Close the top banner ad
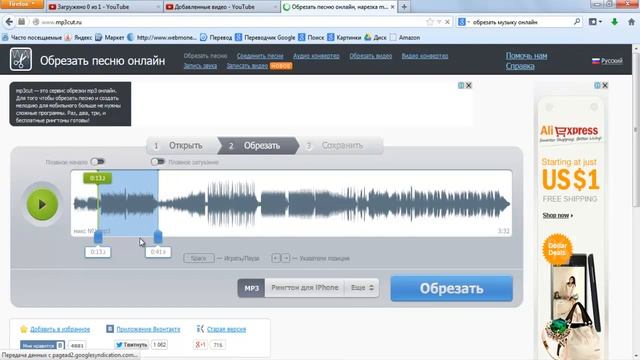This screenshot has width=640, height=360. click(469, 85)
